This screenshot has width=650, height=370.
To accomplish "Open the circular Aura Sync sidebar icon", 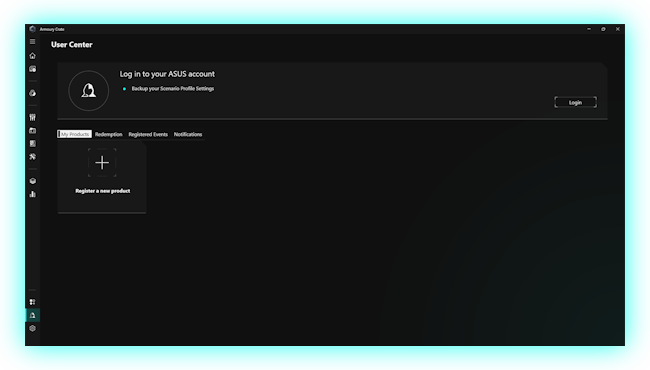I will [x=32, y=93].
